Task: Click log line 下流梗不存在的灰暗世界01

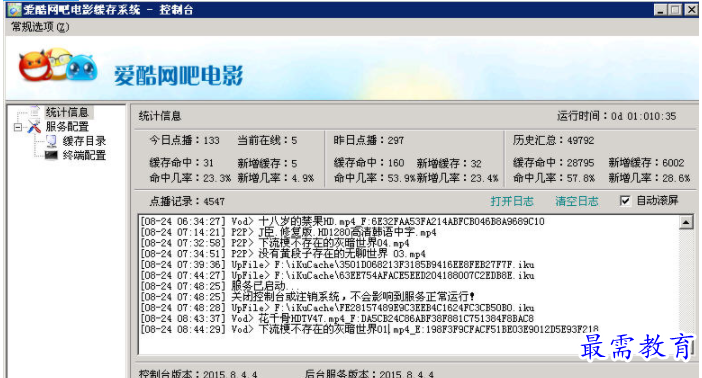Action: pos(369,329)
